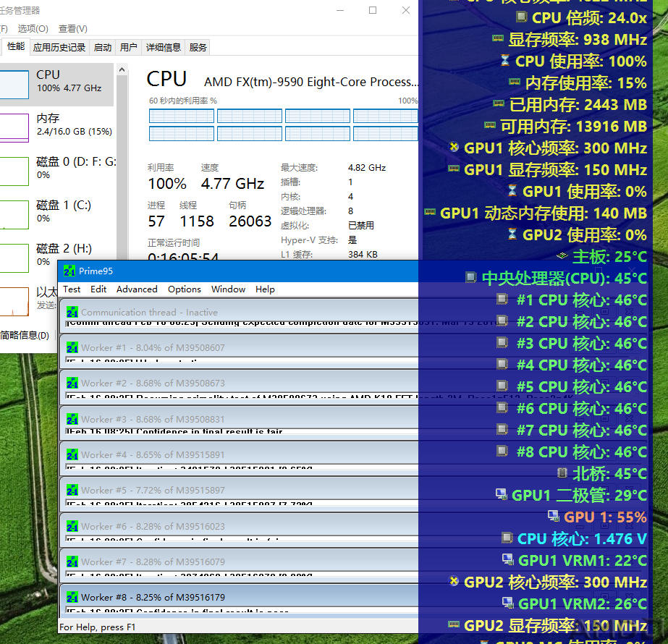Click the monitor icon beside GPU 1: 55%

554,516
